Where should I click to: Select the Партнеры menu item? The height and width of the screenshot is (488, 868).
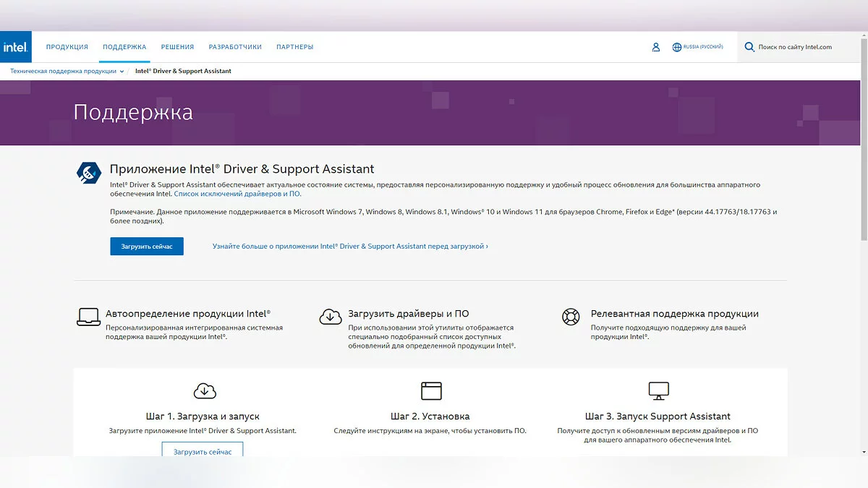tap(294, 47)
